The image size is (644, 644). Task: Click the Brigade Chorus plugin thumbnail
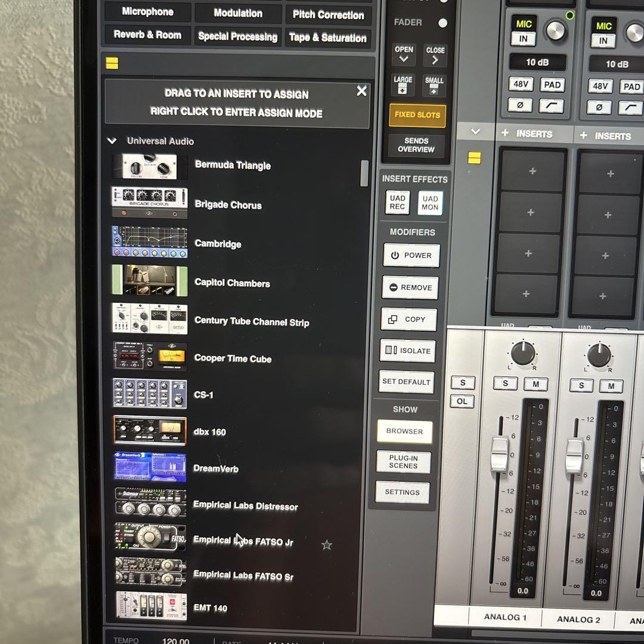click(150, 203)
